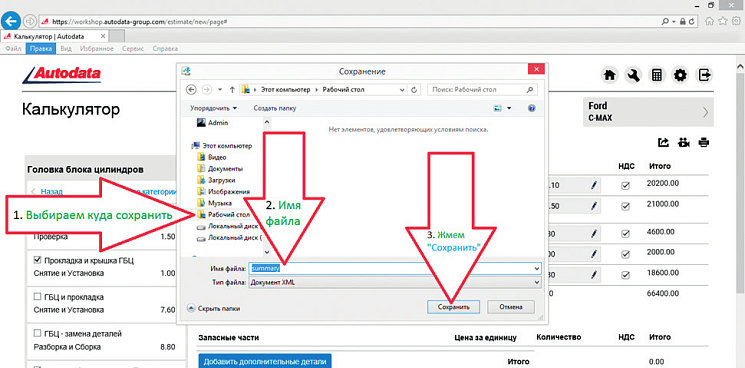Click the export share icon above totals
Image resolution: width=745 pixels, height=368 pixels.
coord(663,142)
